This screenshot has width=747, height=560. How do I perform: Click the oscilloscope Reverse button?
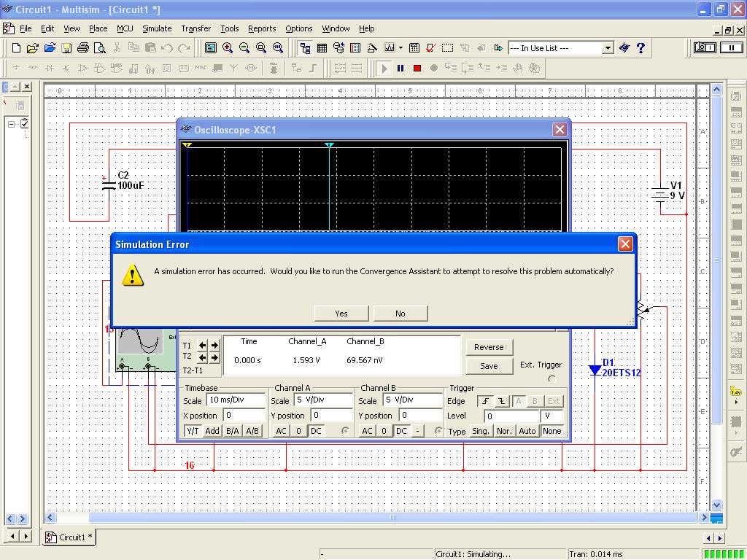pos(489,347)
